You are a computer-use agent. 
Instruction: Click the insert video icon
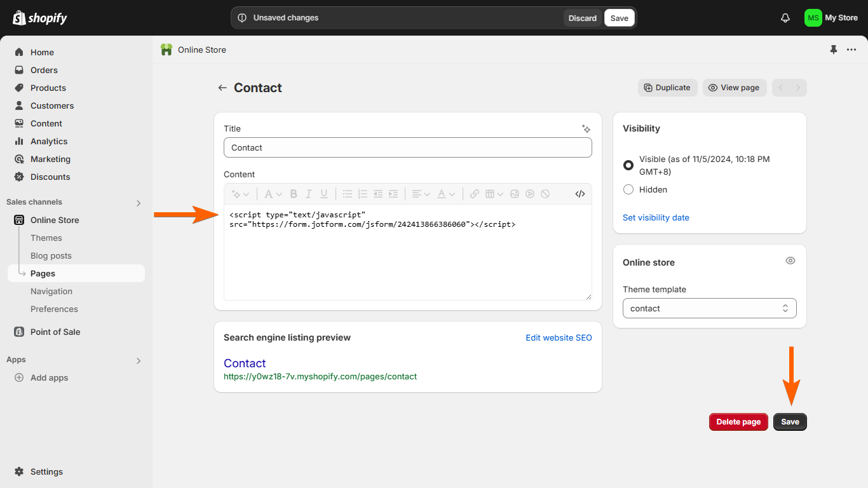[x=529, y=194]
